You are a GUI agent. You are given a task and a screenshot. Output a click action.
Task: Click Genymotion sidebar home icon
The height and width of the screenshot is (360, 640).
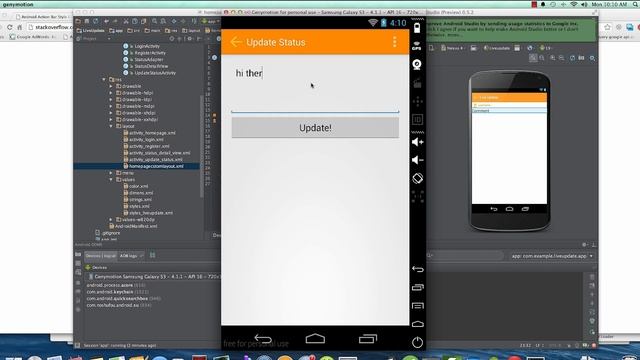click(x=418, y=324)
